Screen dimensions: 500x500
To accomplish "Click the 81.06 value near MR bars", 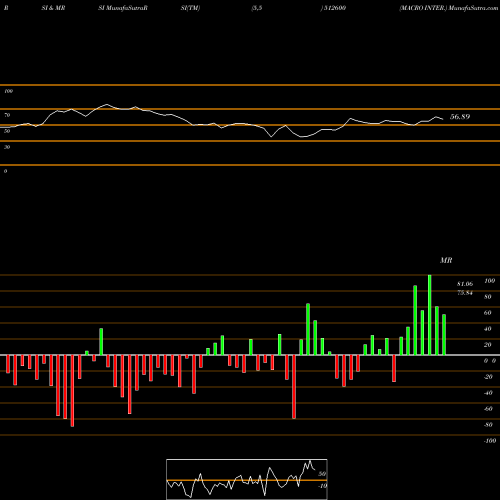I will click(x=465, y=284).
